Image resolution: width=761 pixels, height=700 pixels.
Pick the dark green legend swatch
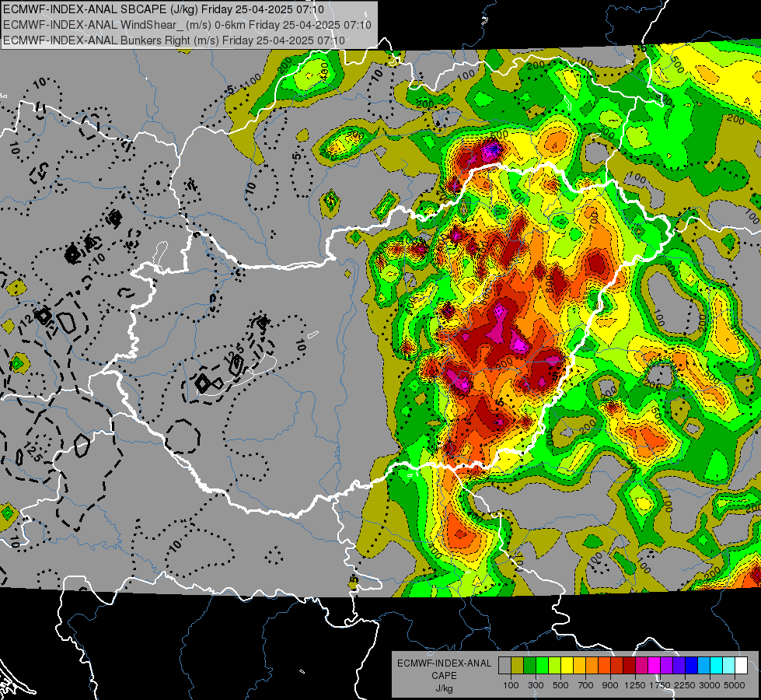tap(529, 665)
